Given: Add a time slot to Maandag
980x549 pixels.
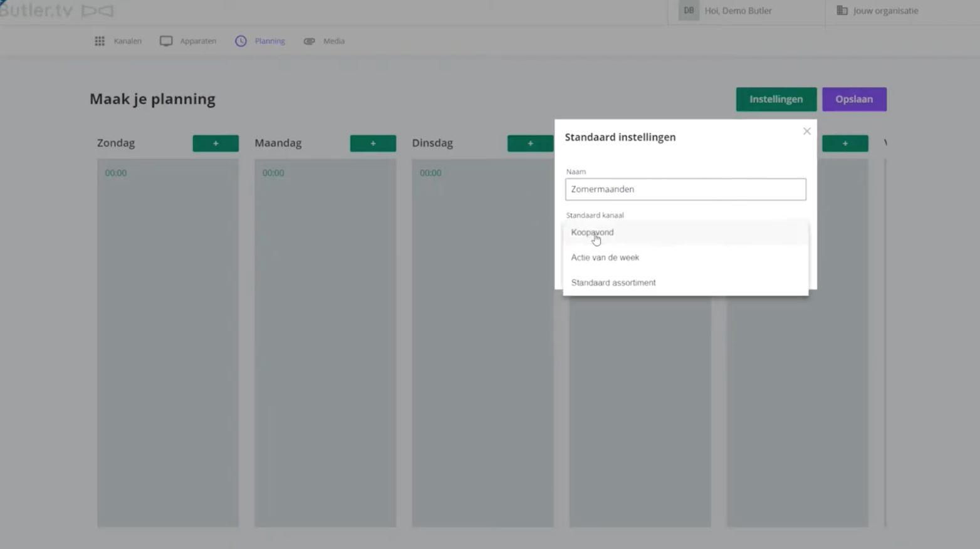Looking at the screenshot, I should pos(373,144).
